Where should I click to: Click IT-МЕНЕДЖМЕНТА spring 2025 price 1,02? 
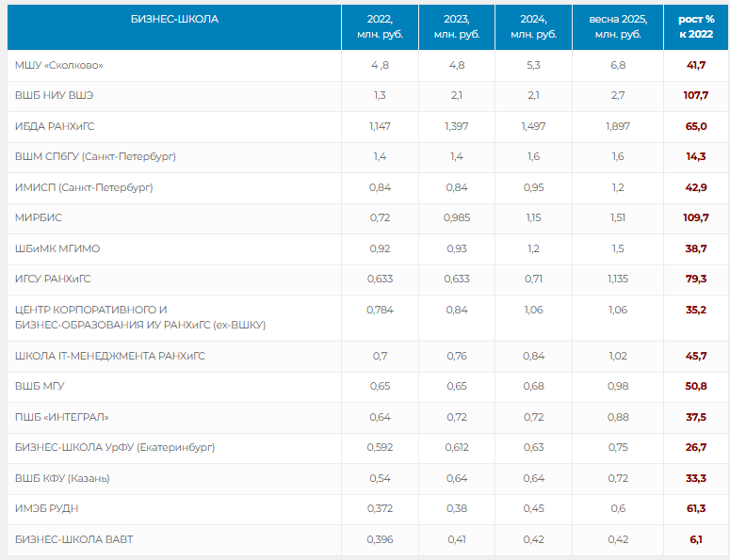point(618,356)
